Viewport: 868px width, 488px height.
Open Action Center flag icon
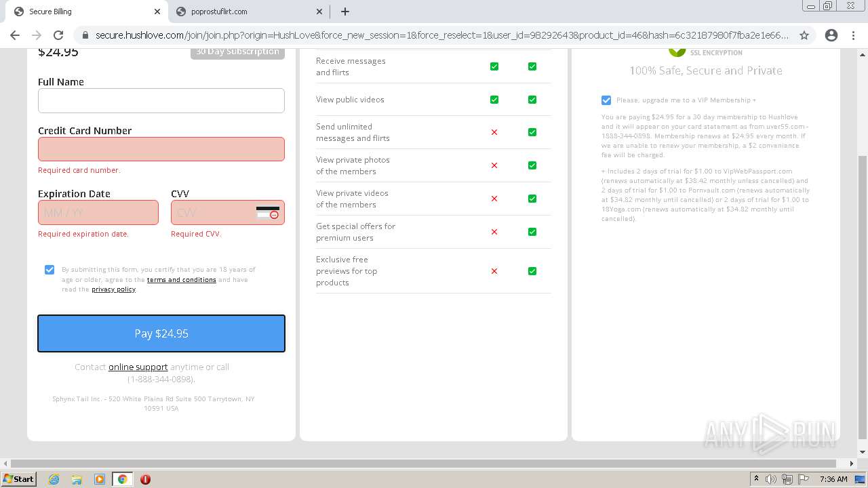click(803, 479)
